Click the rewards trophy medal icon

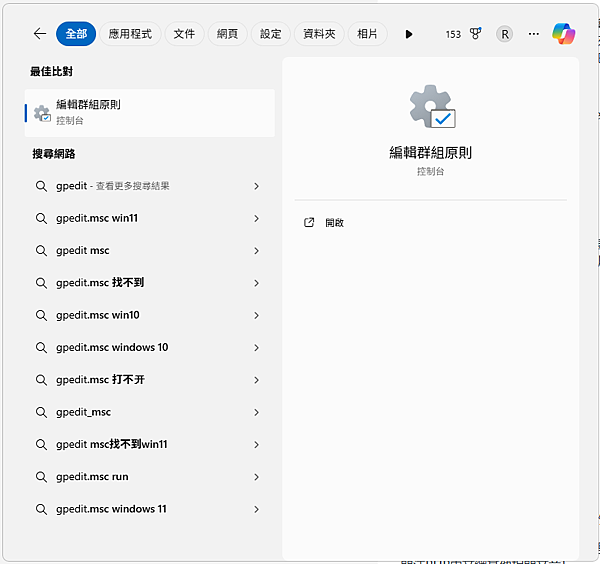(x=475, y=34)
